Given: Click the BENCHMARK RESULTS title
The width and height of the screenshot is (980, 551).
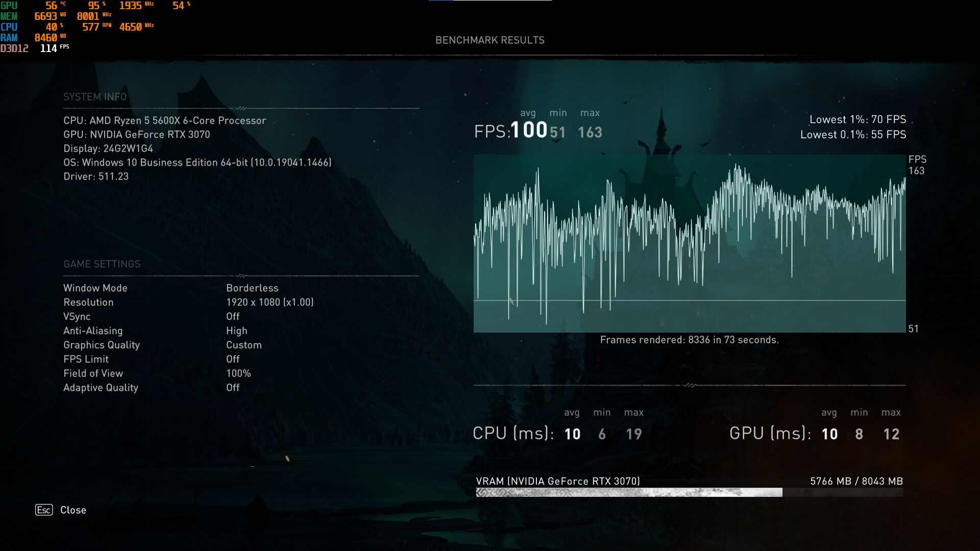Looking at the screenshot, I should pyautogui.click(x=490, y=40).
